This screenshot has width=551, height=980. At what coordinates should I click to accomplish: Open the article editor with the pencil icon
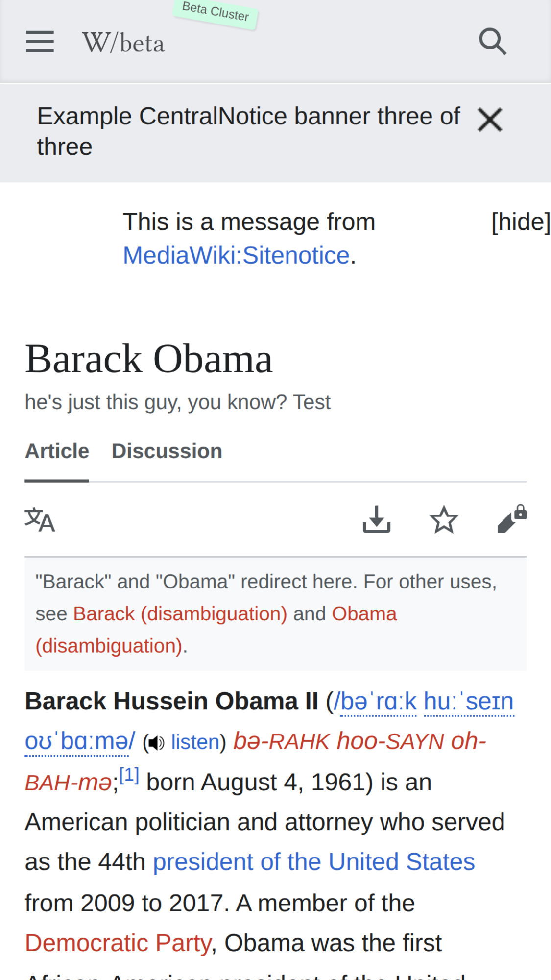511,519
